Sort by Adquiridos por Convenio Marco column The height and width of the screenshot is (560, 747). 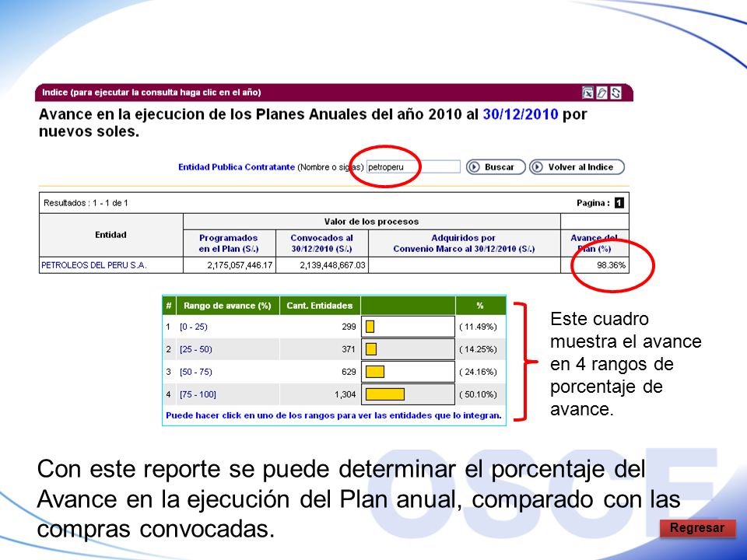(464, 243)
